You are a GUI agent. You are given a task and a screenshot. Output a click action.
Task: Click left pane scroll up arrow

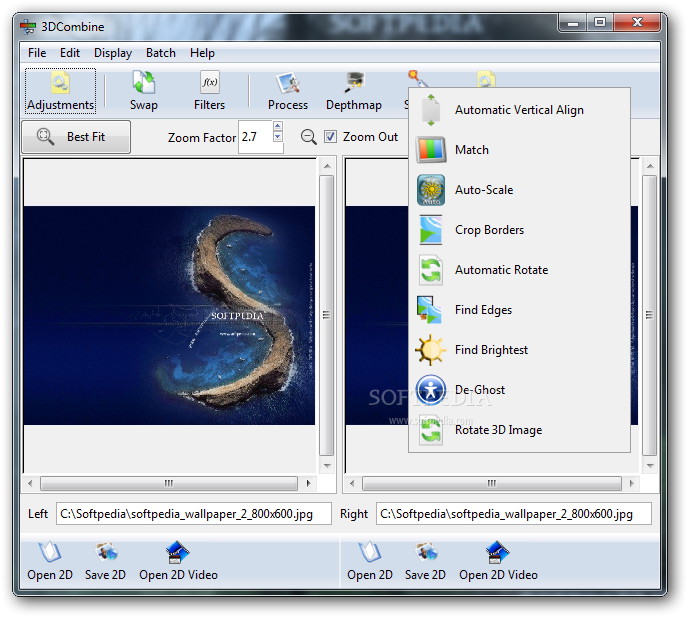327,166
